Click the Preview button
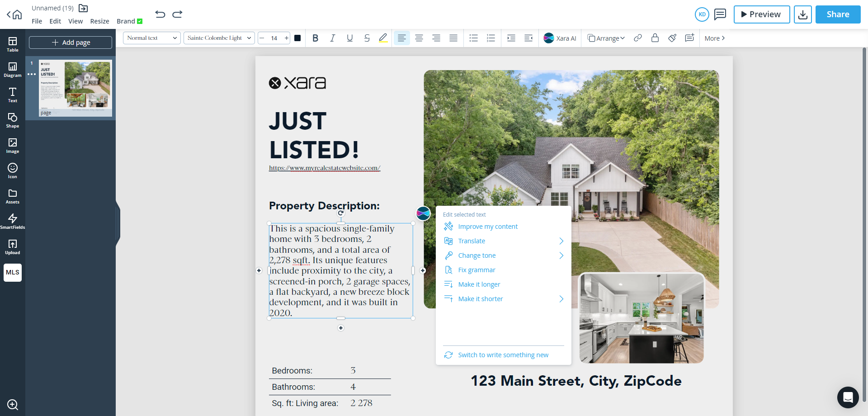The image size is (868, 416). [x=761, y=14]
